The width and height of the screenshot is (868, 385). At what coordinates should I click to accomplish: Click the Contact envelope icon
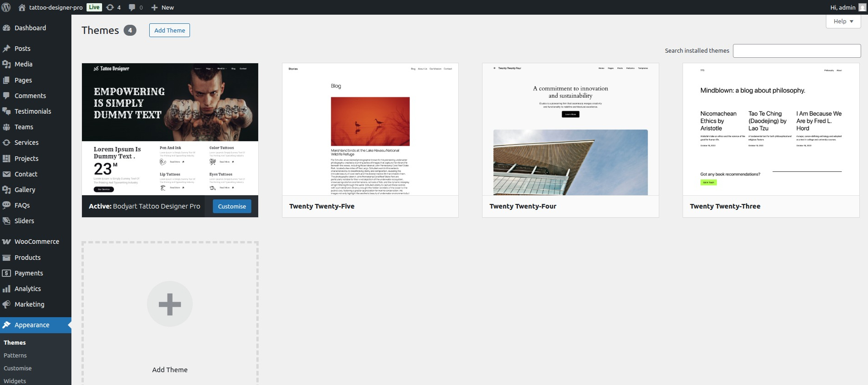6,174
